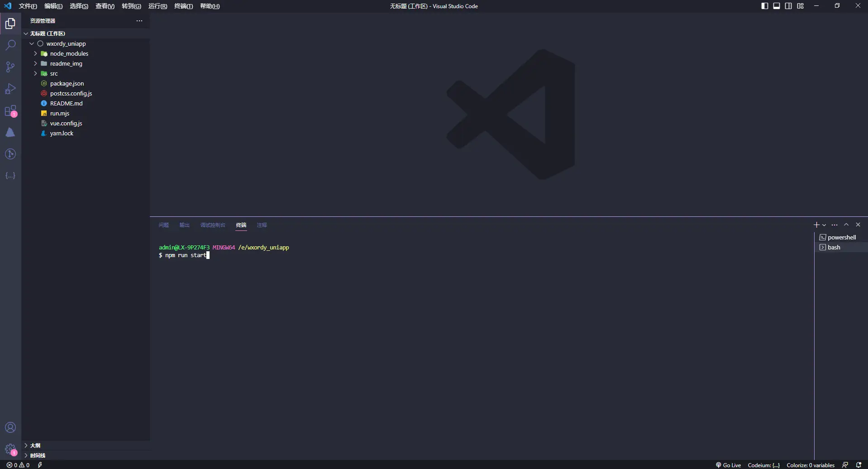This screenshot has height=469, width=868.
Task: Open the Run menu (运行)
Action: click(158, 6)
